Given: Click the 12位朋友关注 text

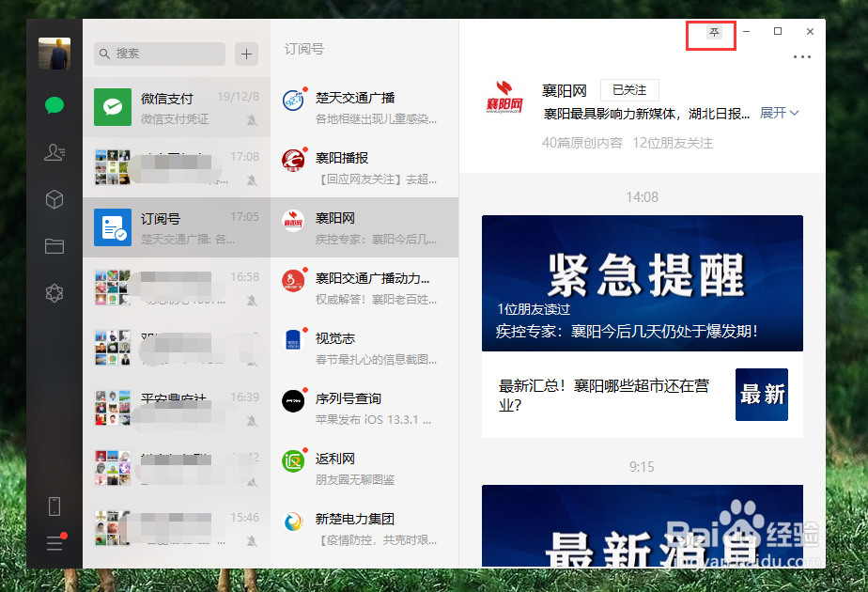Looking at the screenshot, I should (x=673, y=143).
